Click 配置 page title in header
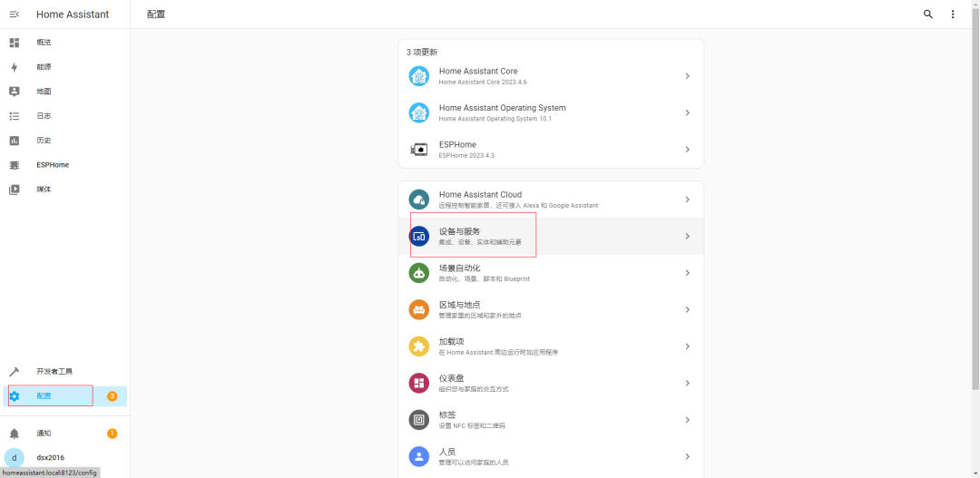This screenshot has width=980, height=478. [x=156, y=15]
